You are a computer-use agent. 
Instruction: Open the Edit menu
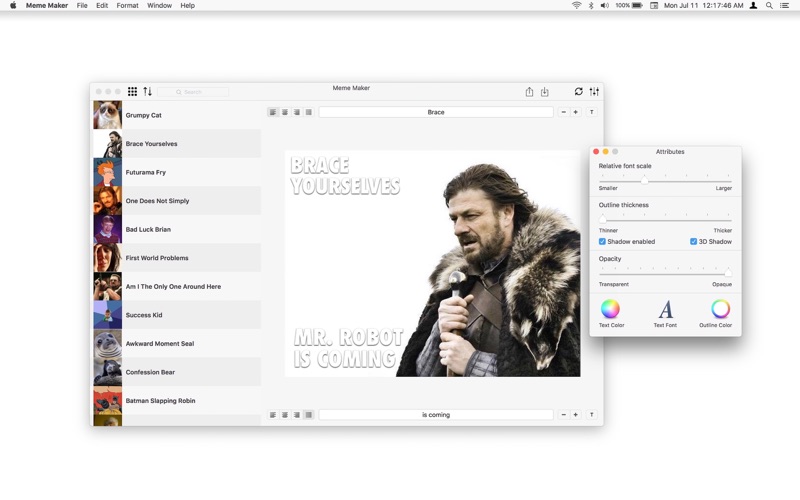(102, 6)
